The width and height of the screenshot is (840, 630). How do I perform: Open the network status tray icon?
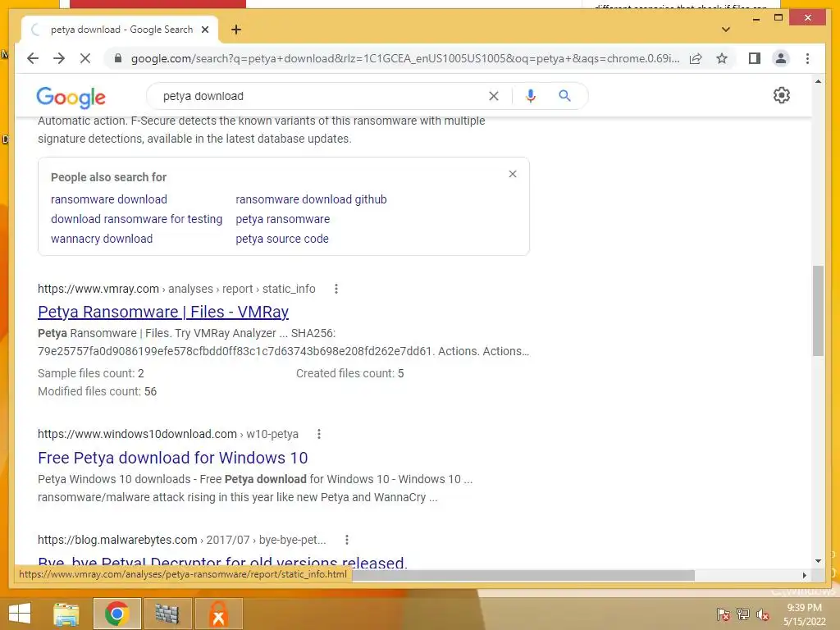[743, 614]
